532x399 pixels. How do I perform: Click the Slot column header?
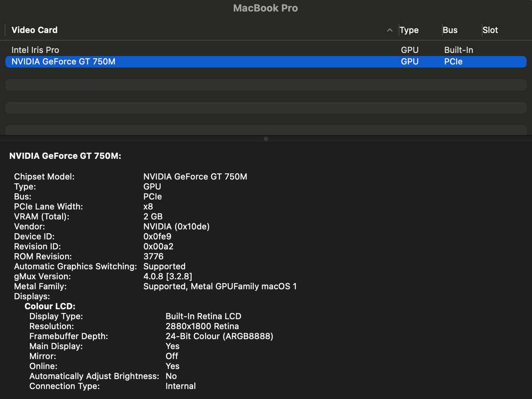pyautogui.click(x=490, y=30)
